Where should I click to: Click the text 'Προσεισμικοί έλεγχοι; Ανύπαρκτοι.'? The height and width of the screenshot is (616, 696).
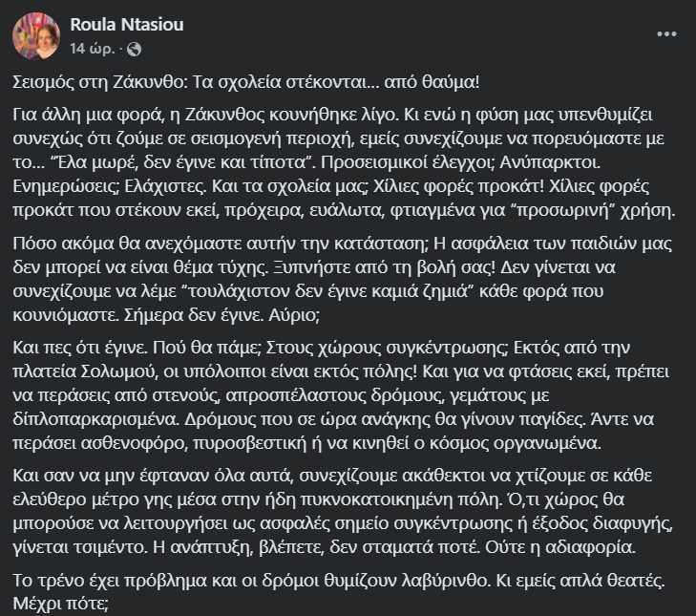[460, 162]
